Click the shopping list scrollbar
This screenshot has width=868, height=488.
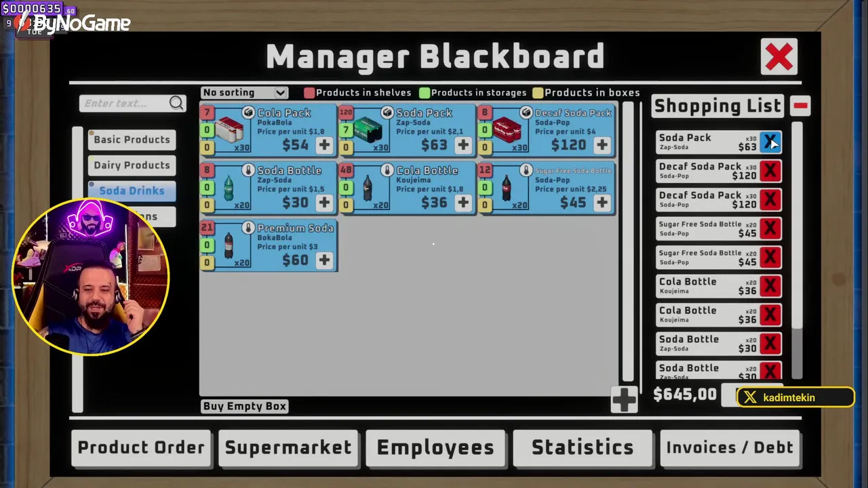click(797, 251)
